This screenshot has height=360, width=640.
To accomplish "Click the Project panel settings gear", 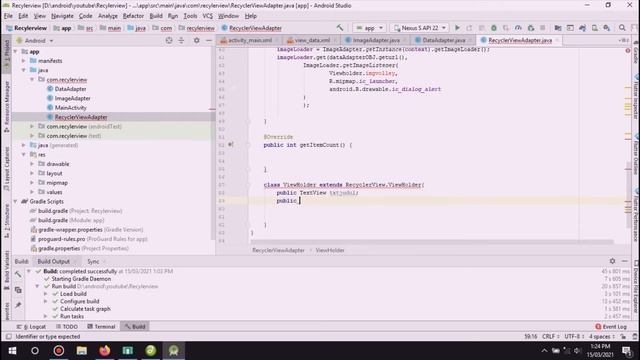I will pyautogui.click(x=196, y=40).
